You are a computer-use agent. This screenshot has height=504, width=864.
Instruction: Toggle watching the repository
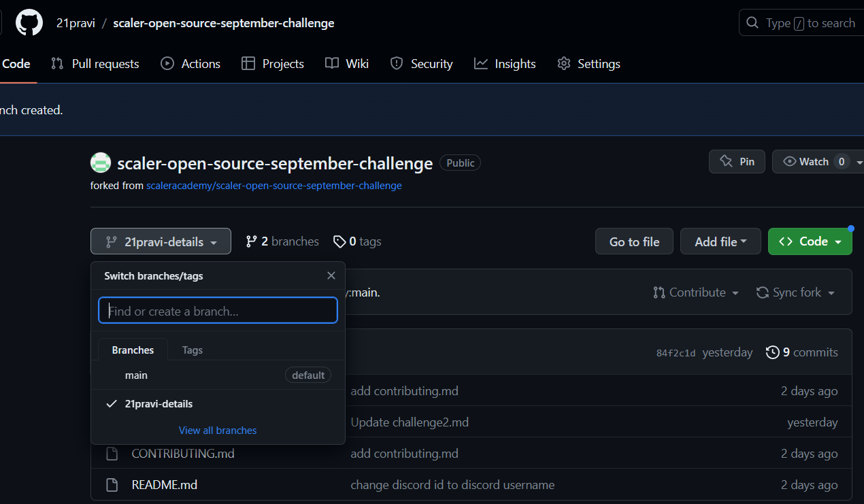point(814,161)
